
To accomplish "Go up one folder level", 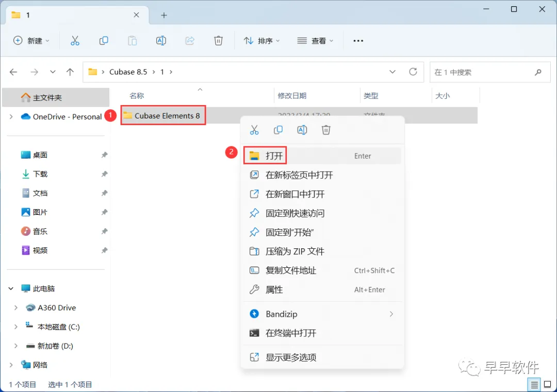I will point(70,72).
